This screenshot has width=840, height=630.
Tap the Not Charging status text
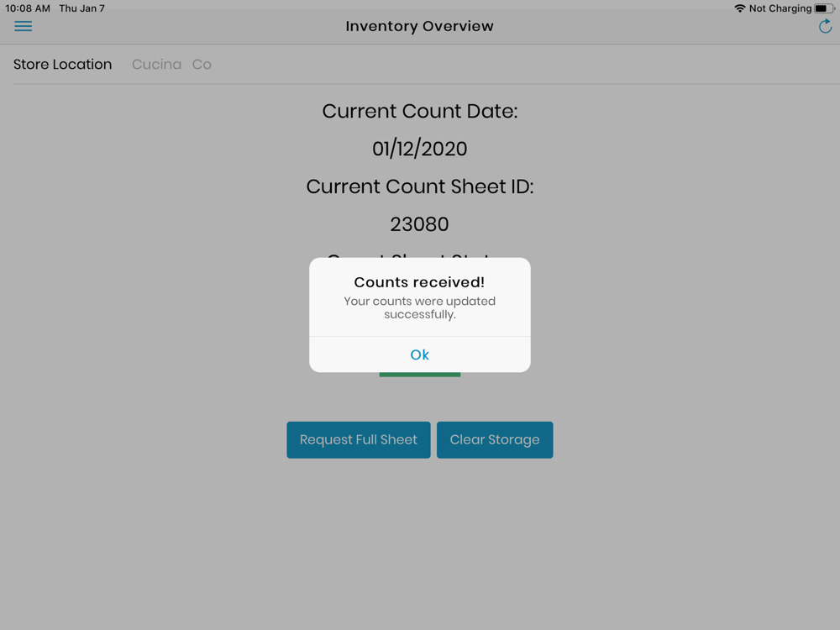tap(780, 8)
